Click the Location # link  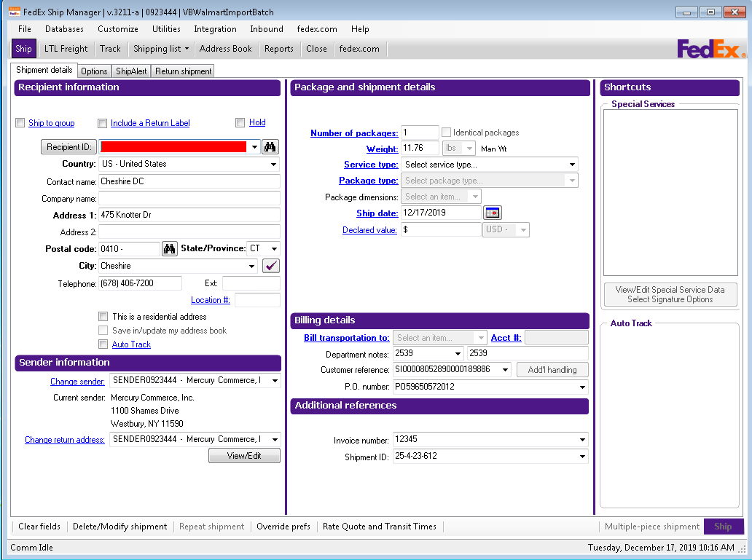click(211, 299)
